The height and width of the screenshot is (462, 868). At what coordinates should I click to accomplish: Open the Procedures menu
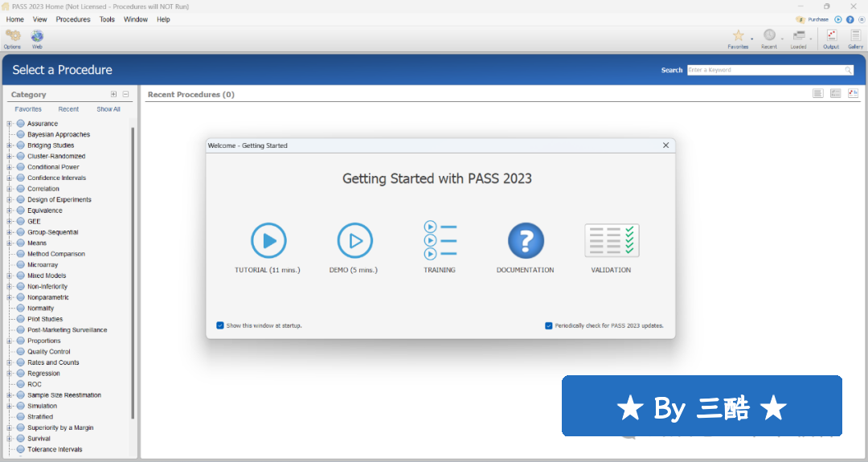tap(73, 19)
